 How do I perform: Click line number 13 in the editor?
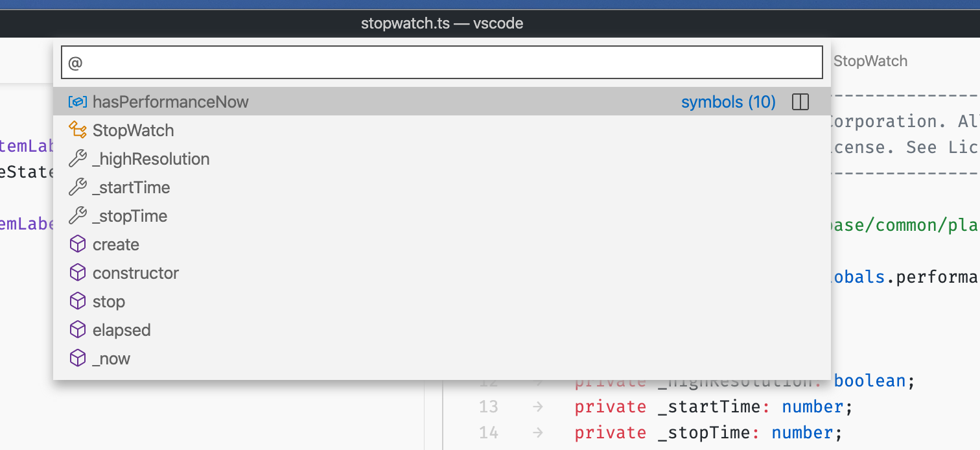pos(488,407)
